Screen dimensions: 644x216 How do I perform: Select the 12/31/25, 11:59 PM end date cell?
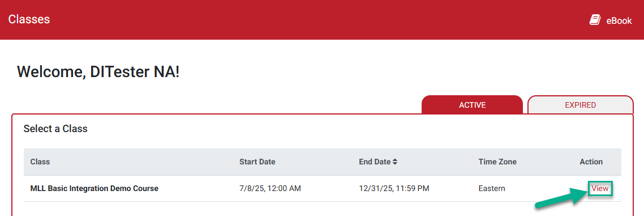(x=394, y=188)
